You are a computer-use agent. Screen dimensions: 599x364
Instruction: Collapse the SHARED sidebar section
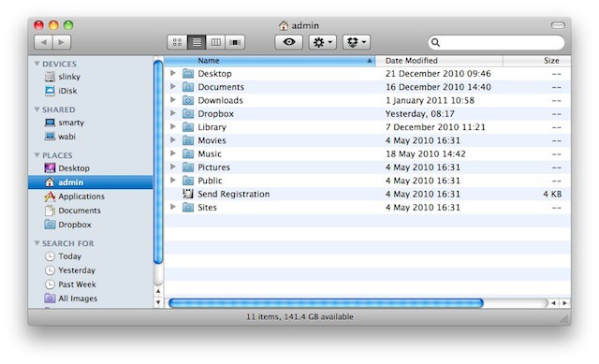pyautogui.click(x=37, y=109)
